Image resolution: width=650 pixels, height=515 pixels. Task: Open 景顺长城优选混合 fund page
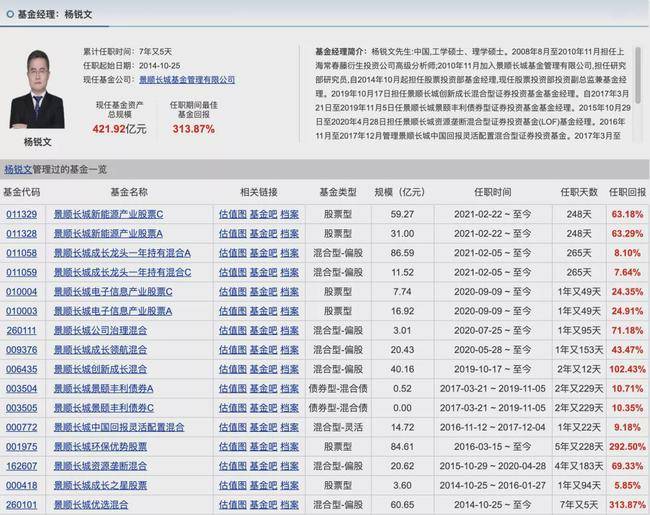tap(91, 505)
